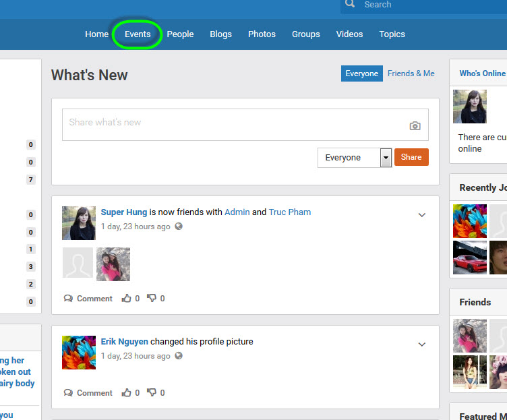507x420 pixels.
Task: Click globe privacy icon on Erik Nguyen's post
Action: click(179, 356)
